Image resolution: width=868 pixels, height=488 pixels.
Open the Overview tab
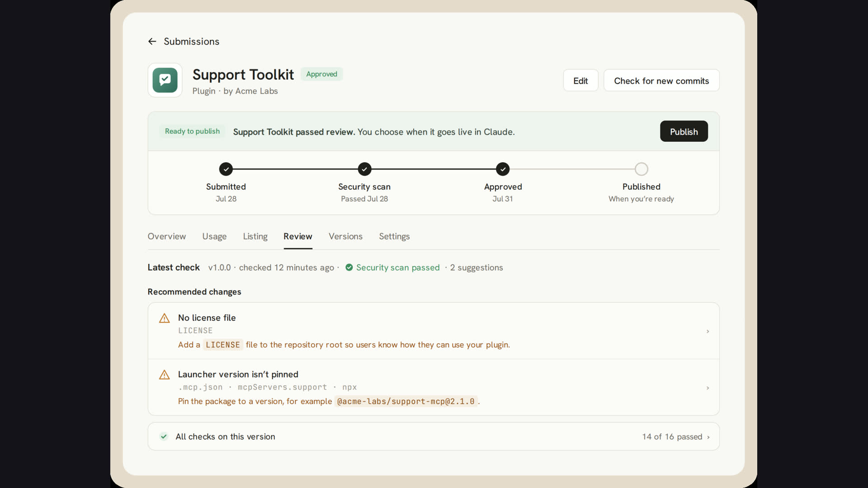click(167, 236)
